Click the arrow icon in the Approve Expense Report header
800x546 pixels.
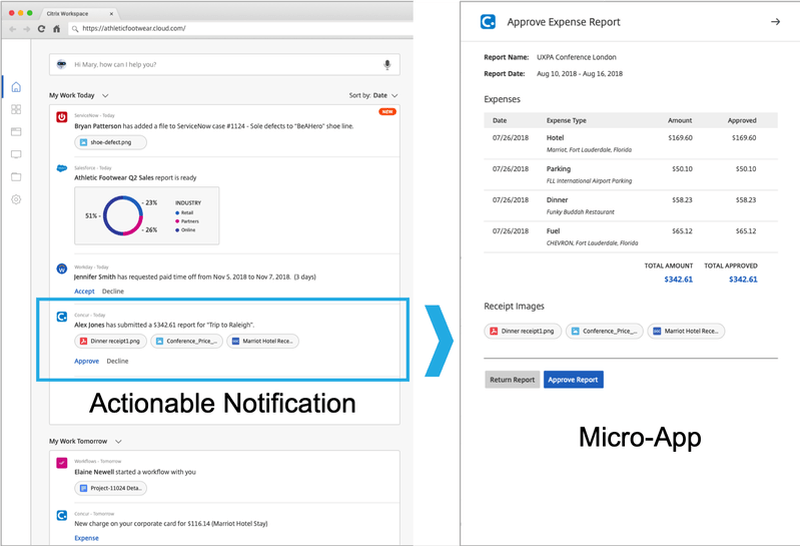774,21
